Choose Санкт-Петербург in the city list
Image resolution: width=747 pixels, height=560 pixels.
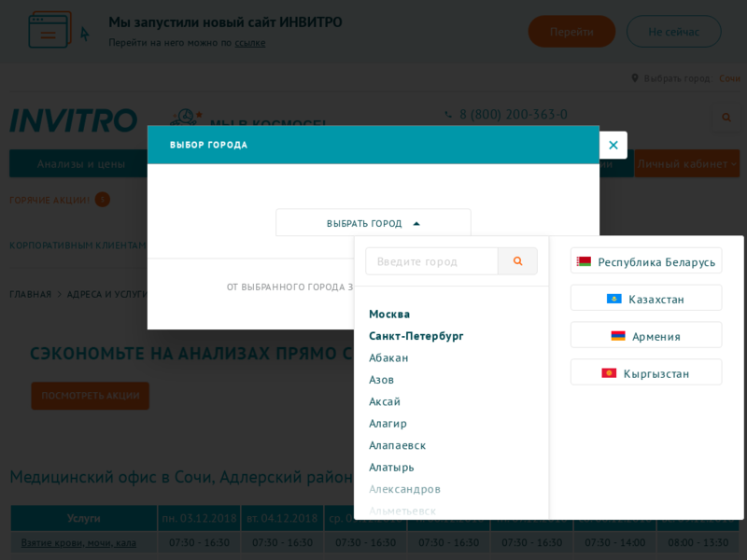click(416, 336)
